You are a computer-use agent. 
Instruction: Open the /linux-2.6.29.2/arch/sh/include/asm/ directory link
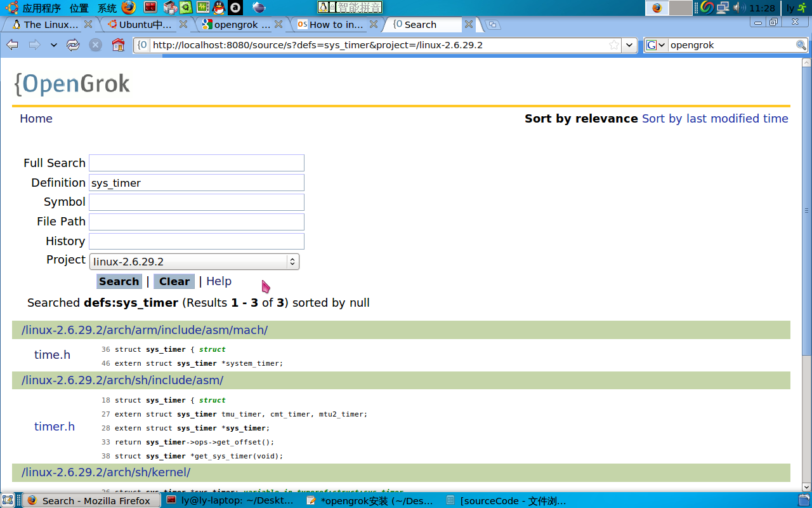(122, 380)
